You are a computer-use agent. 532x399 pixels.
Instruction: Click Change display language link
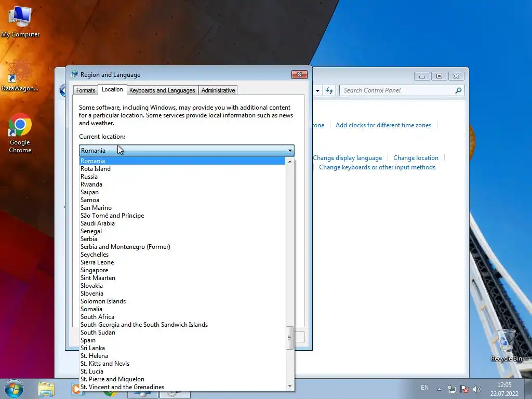(x=348, y=158)
